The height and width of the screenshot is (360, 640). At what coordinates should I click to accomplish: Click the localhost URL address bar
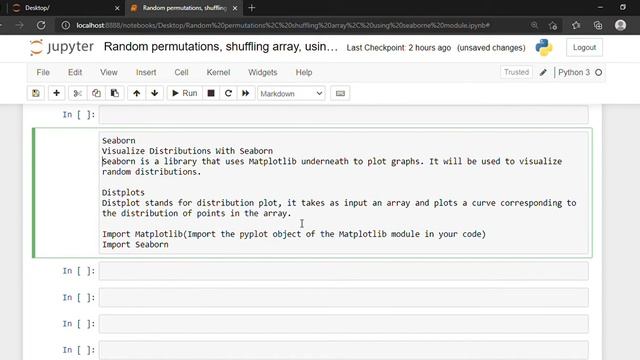pos(282,25)
